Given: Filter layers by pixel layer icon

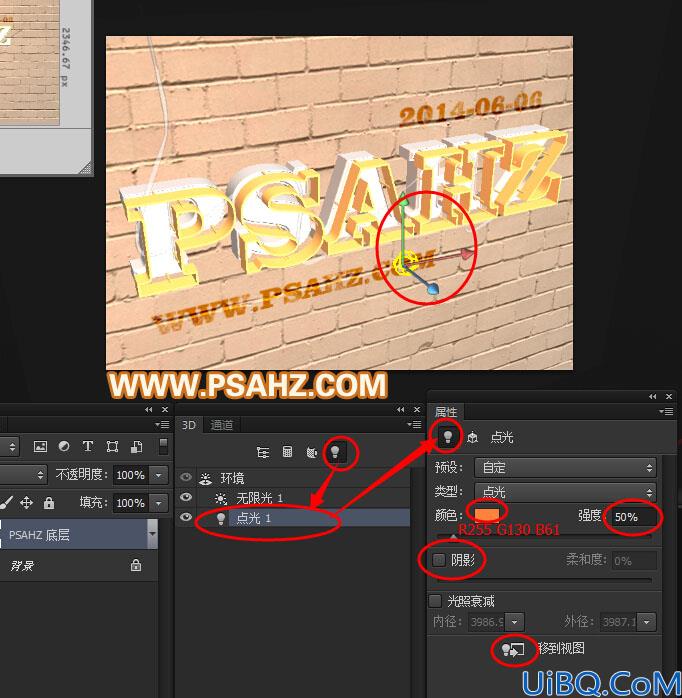Looking at the screenshot, I should coord(40,446).
